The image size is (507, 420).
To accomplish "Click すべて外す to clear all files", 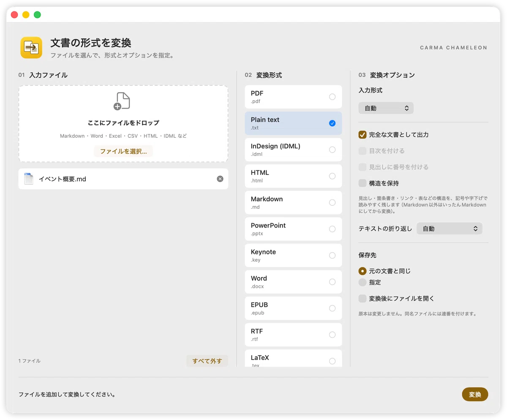I will (x=207, y=361).
